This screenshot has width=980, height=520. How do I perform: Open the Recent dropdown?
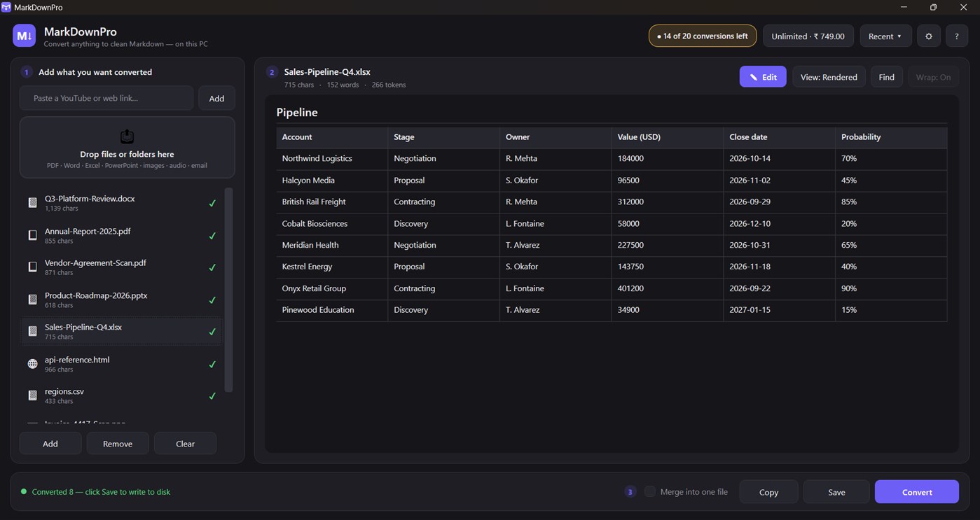click(885, 36)
